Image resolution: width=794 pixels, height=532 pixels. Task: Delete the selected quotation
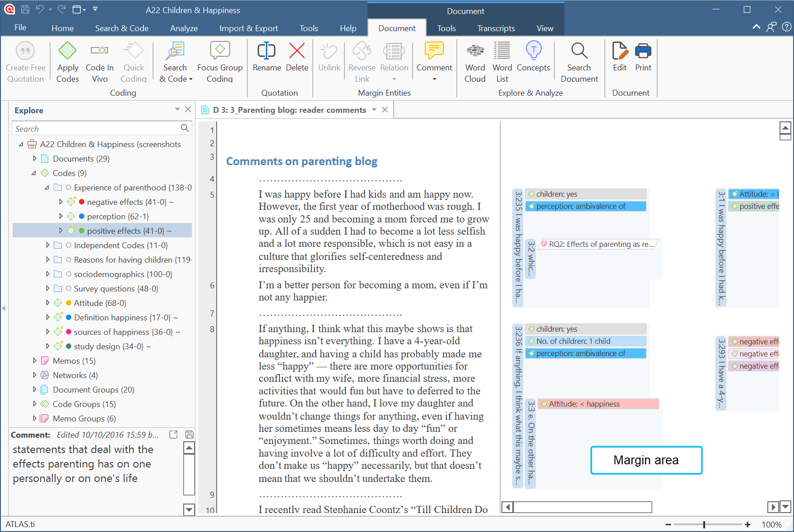(297, 57)
